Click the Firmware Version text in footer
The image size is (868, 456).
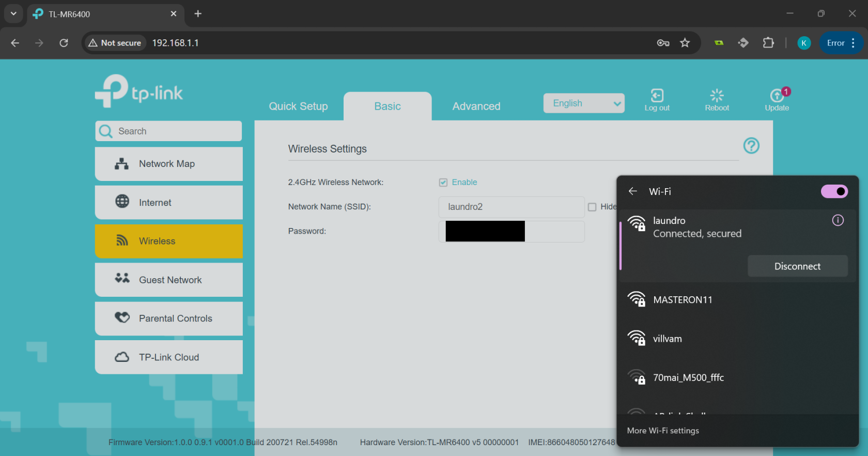click(223, 443)
